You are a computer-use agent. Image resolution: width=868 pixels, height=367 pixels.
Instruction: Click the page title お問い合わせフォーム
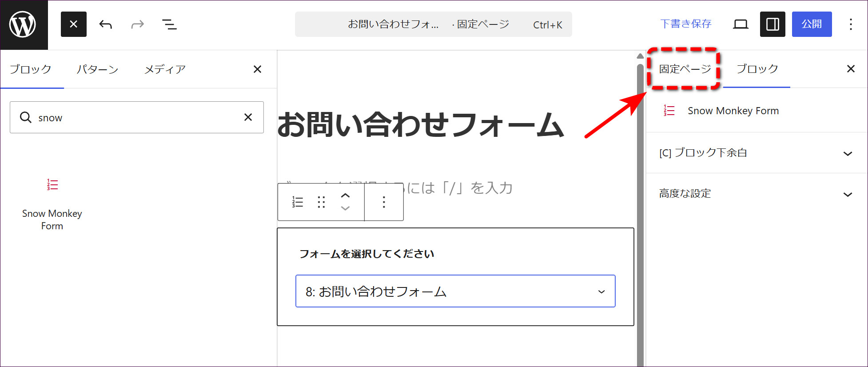click(421, 124)
